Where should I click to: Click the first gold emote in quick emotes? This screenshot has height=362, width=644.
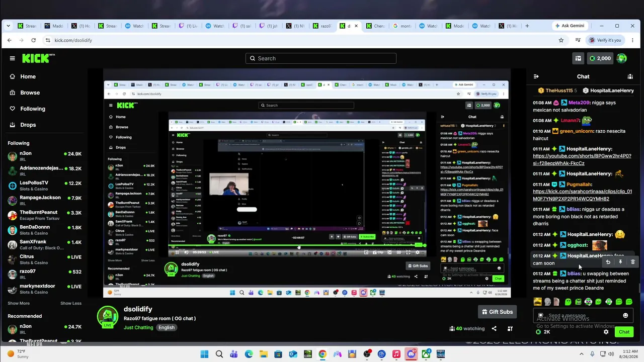(538, 302)
